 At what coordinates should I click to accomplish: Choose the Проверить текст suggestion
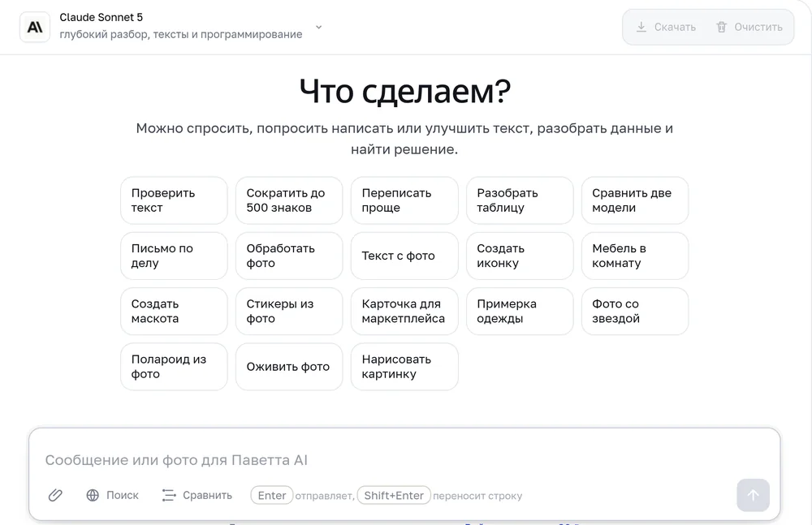(174, 200)
